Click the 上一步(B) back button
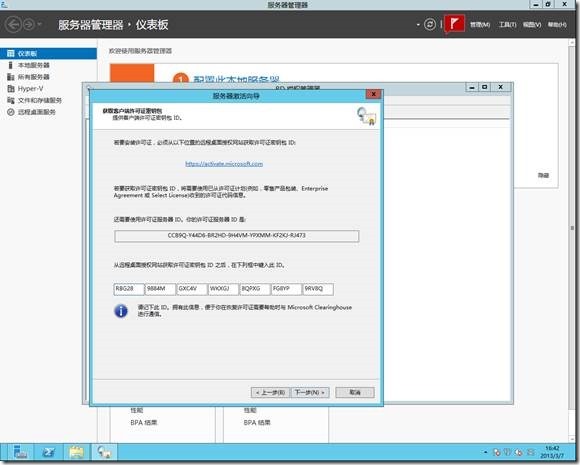580x465 pixels. [270, 392]
